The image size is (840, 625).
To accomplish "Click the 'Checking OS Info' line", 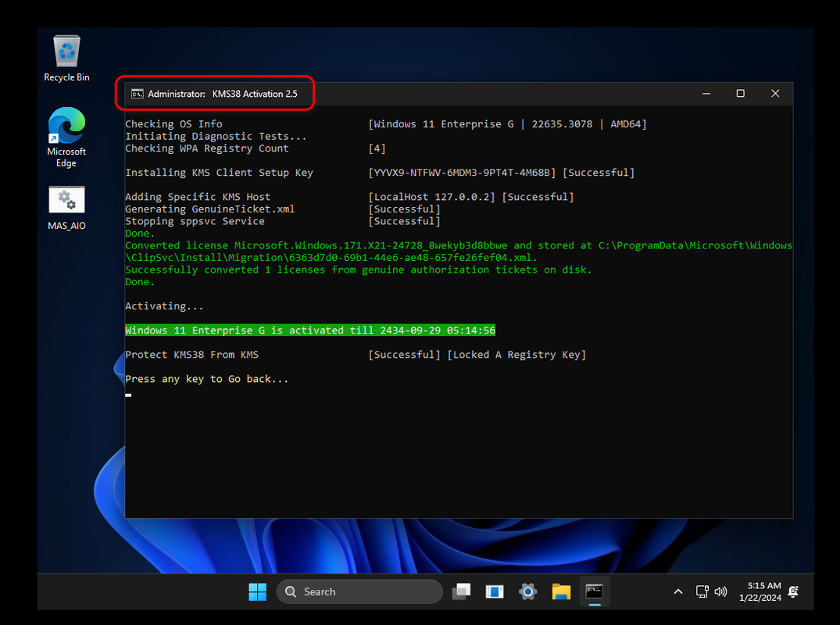I will [173, 124].
